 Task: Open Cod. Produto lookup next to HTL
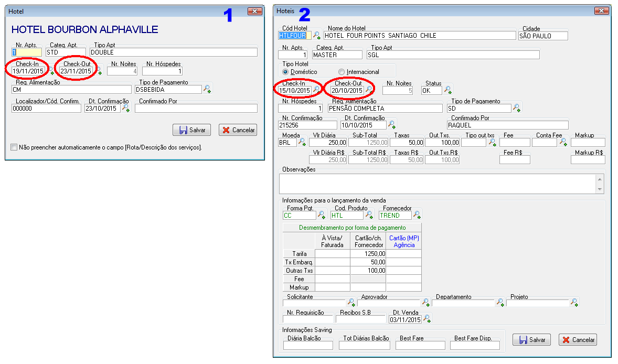[369, 215]
